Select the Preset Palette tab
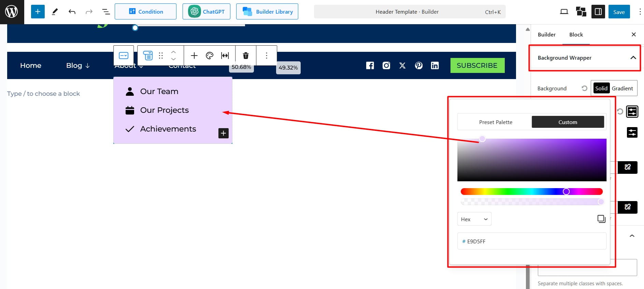This screenshot has height=289, width=644. pos(495,122)
